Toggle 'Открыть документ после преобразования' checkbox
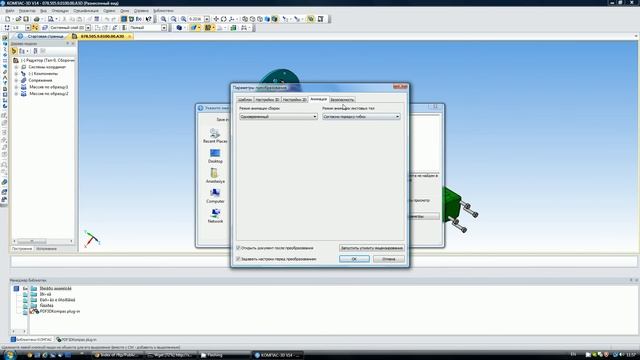 pyautogui.click(x=238, y=248)
